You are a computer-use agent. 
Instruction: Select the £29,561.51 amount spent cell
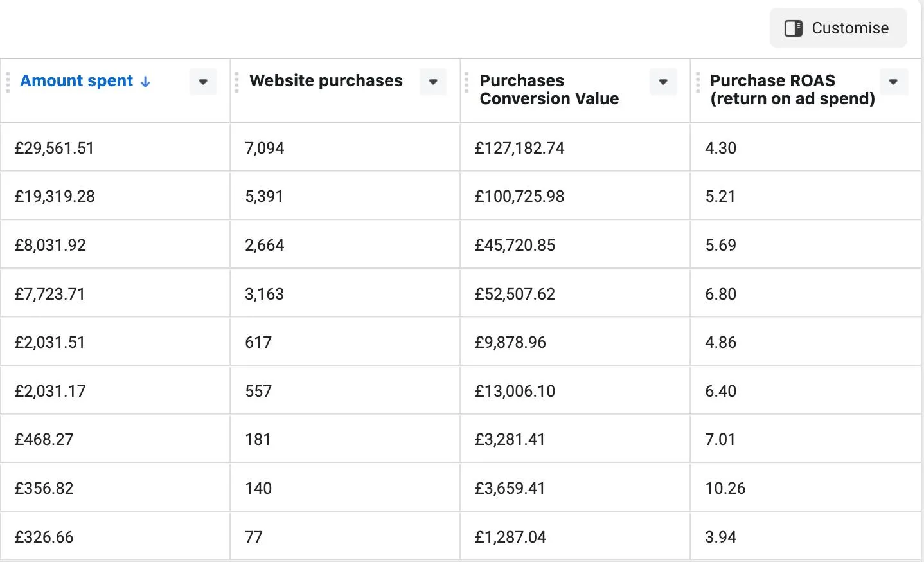click(x=55, y=148)
